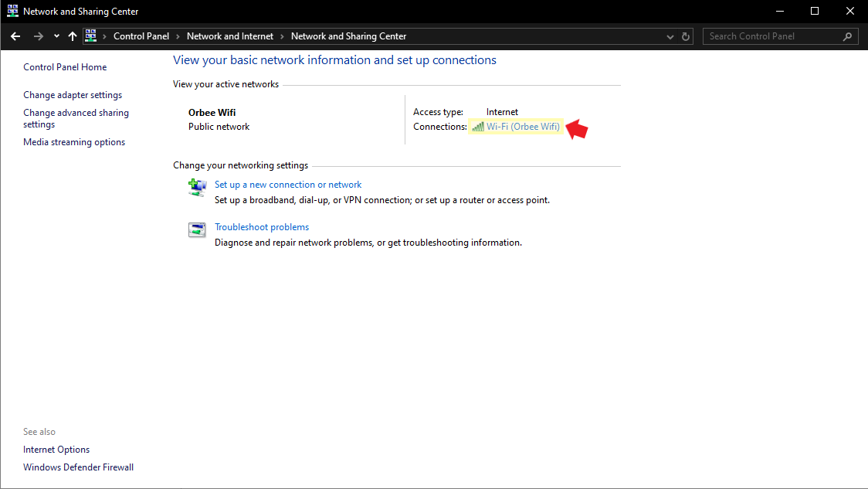Click the search magnifier icon
868x489 pixels.
(847, 36)
